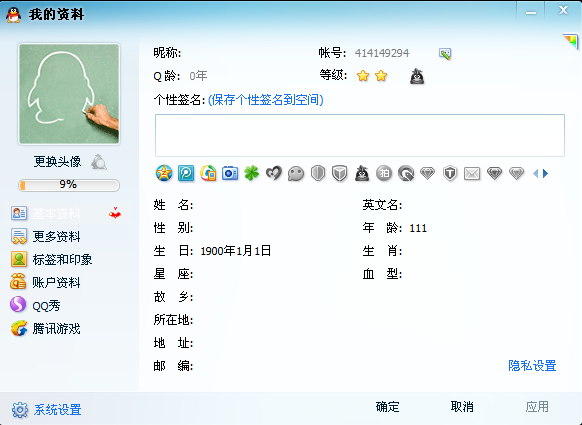This screenshot has height=425, width=582.
Task: Click the Q龄 value 0年
Action: pyautogui.click(x=198, y=76)
